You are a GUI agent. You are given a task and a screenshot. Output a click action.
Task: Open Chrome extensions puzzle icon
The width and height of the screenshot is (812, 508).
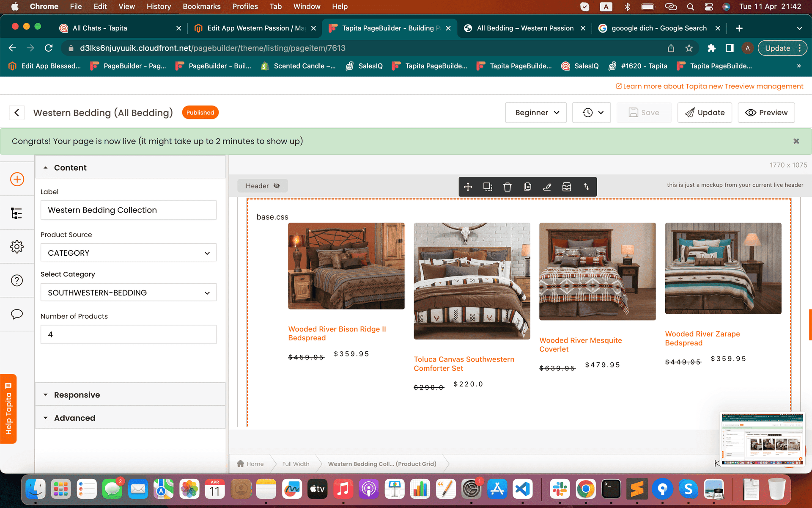pos(711,48)
